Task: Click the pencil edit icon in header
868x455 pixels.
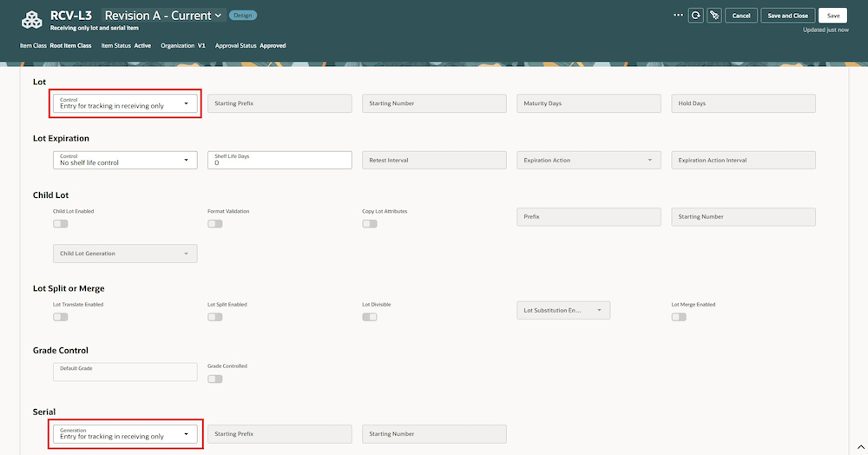Action: [x=714, y=16]
